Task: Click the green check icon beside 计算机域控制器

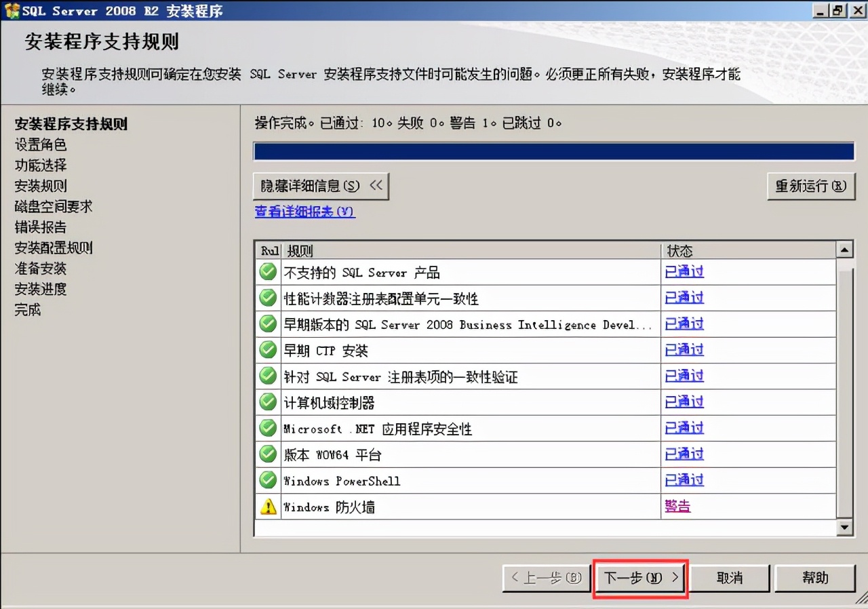Action: coord(267,401)
